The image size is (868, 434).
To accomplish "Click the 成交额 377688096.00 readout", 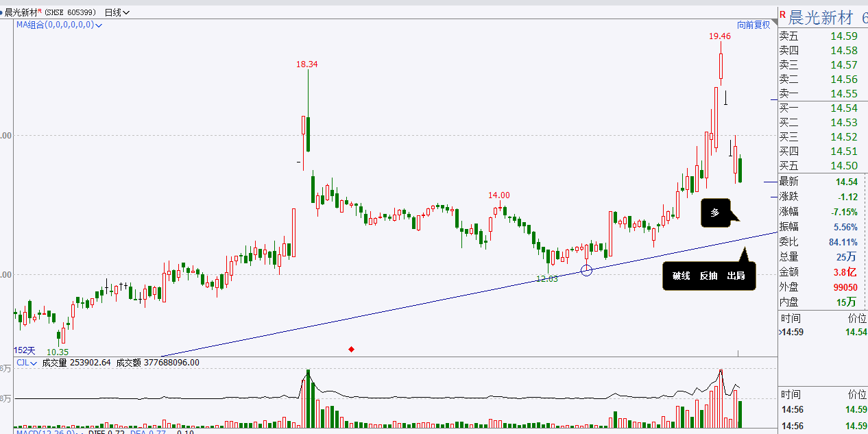I will tap(158, 362).
